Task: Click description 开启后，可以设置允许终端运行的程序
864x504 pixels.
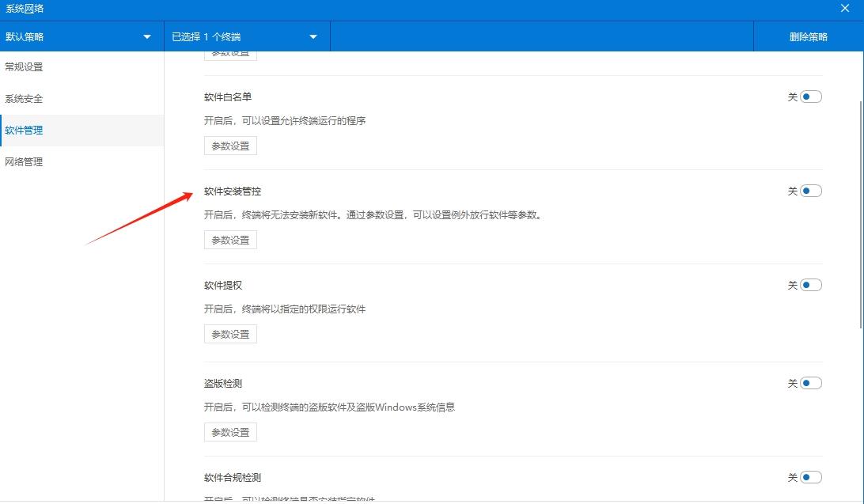Action: tap(285, 120)
